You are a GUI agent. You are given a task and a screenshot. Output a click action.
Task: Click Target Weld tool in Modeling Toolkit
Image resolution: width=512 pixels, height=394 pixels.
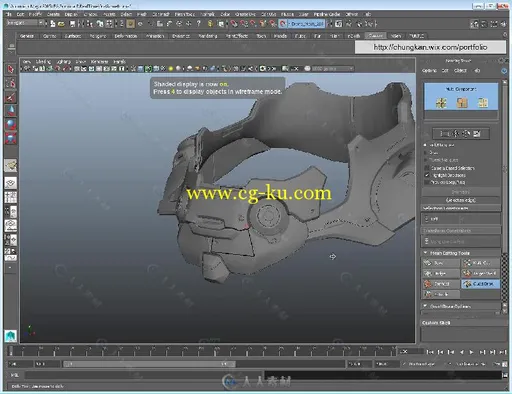(481, 273)
